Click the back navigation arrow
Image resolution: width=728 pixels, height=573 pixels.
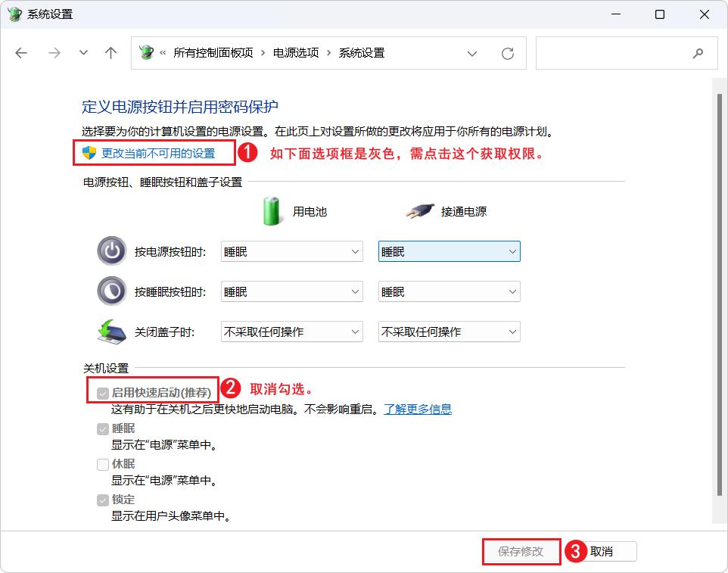[21, 52]
